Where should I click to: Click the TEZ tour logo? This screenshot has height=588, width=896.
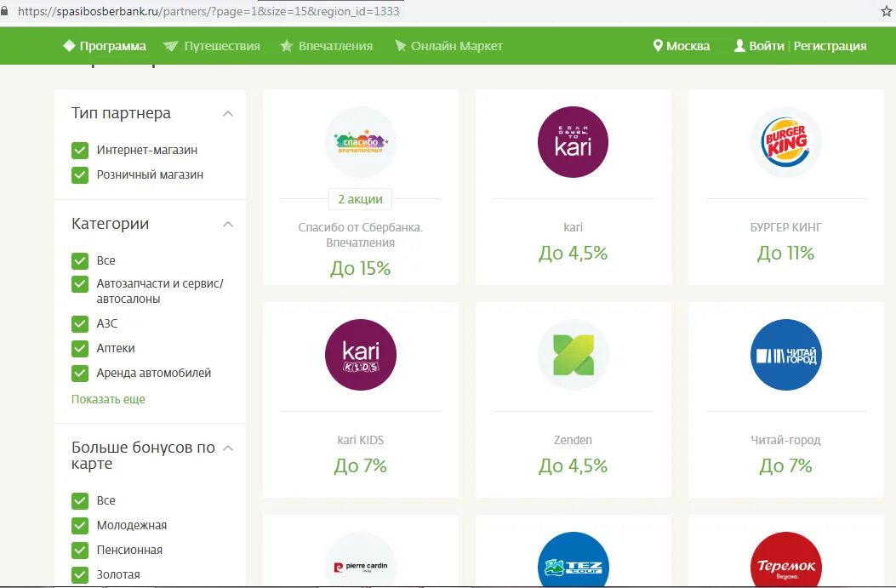(x=574, y=560)
